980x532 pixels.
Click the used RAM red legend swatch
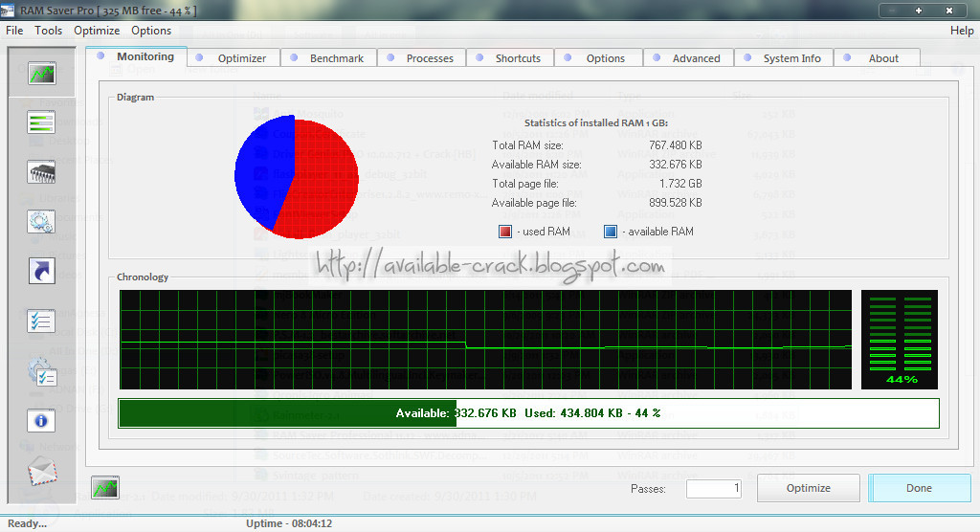(x=505, y=232)
